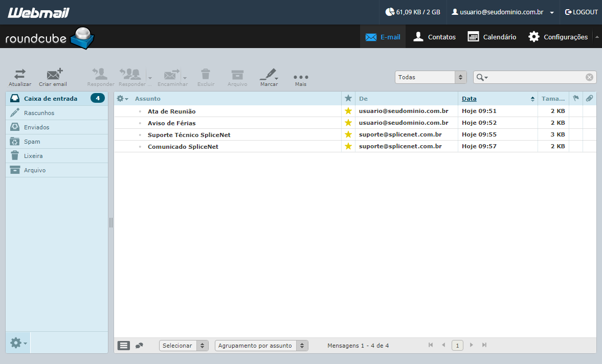This screenshot has height=364, width=602.
Task: Expand the Selecionar dropdown
Action: 184,346
